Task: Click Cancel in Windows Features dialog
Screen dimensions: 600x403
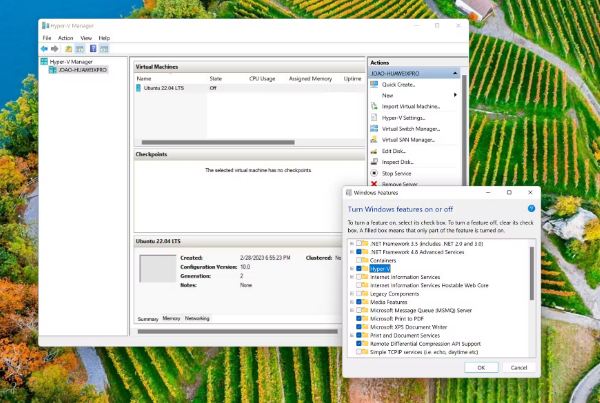Action: 518,367
